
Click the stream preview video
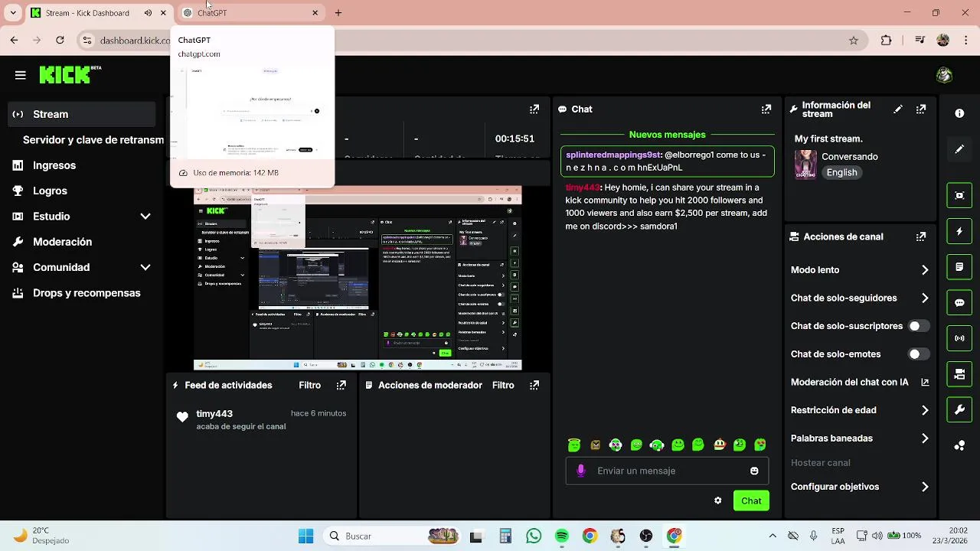[x=358, y=279]
